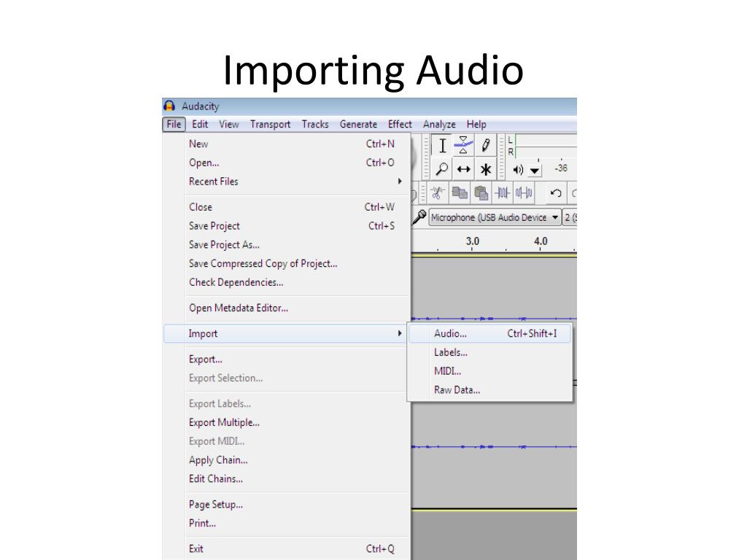Open the View menu

click(x=228, y=124)
